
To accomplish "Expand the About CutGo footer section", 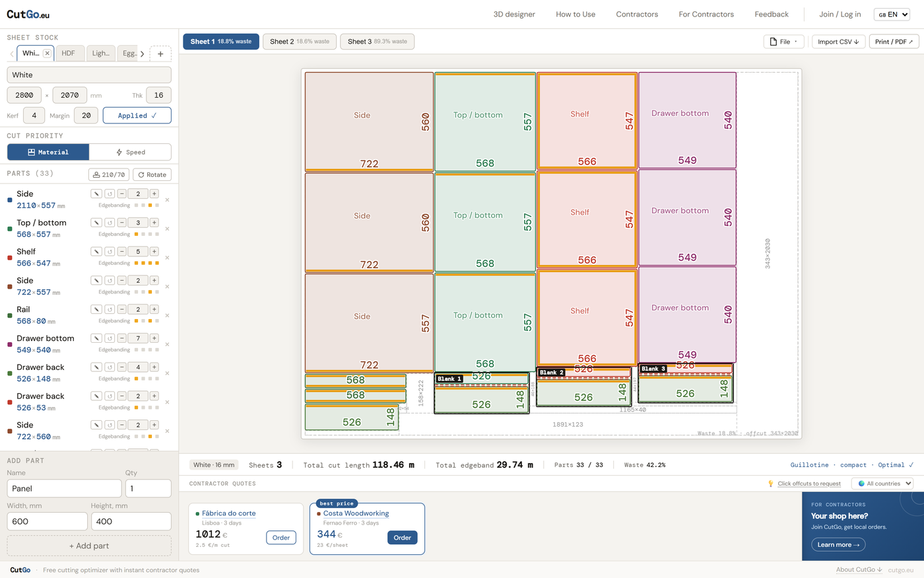I will 859,569.
